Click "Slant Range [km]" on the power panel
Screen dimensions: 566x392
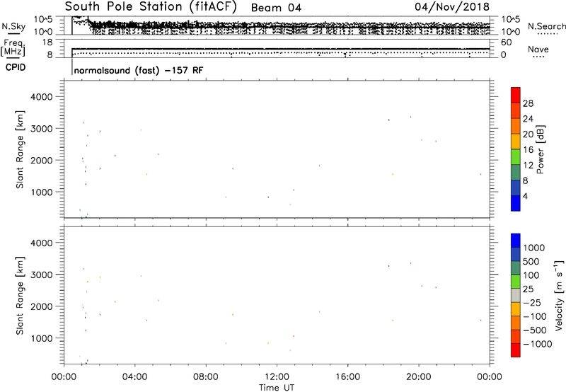20,149
